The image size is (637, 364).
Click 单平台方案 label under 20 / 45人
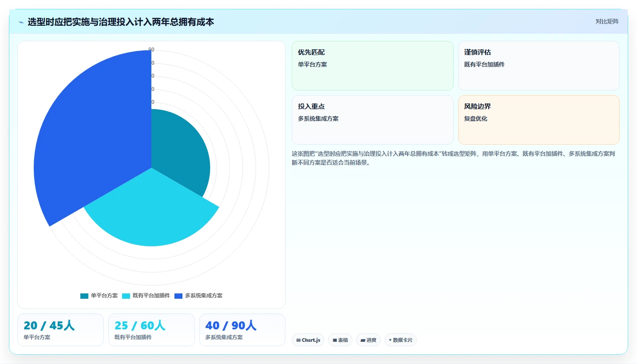coord(37,337)
